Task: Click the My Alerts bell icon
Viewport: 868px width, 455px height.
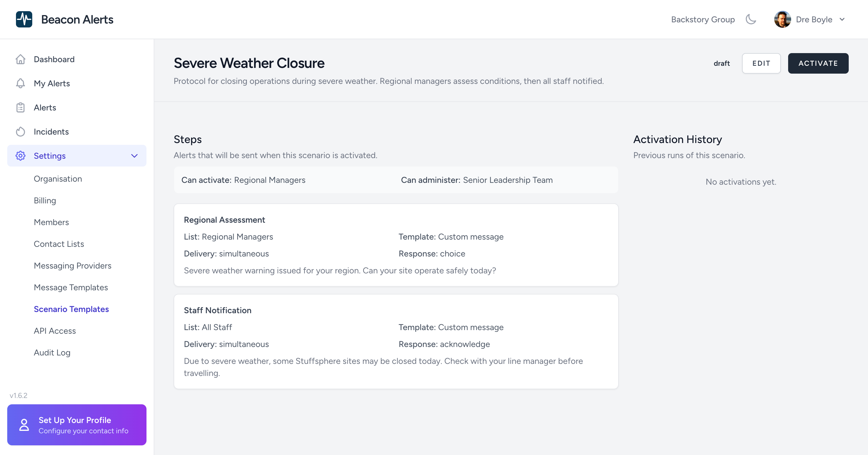Action: click(20, 83)
